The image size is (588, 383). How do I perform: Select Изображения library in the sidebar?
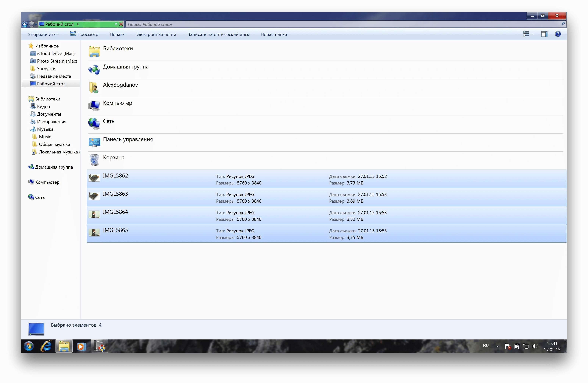[51, 122]
